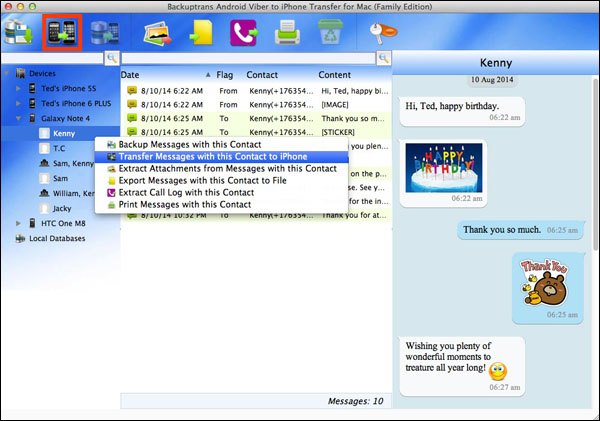Click the backup messages to database toolbar icon
Screen dimensions: 600x421
coord(18,33)
